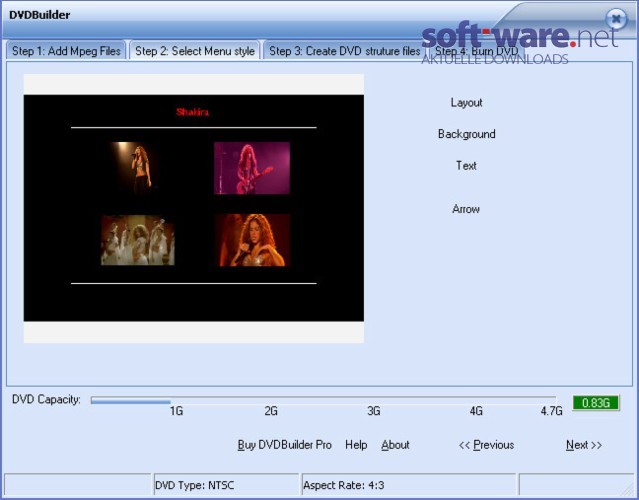The width and height of the screenshot is (639, 500).
Task: Go to Step 3: Create DVD struture files tab
Action: pos(344,51)
